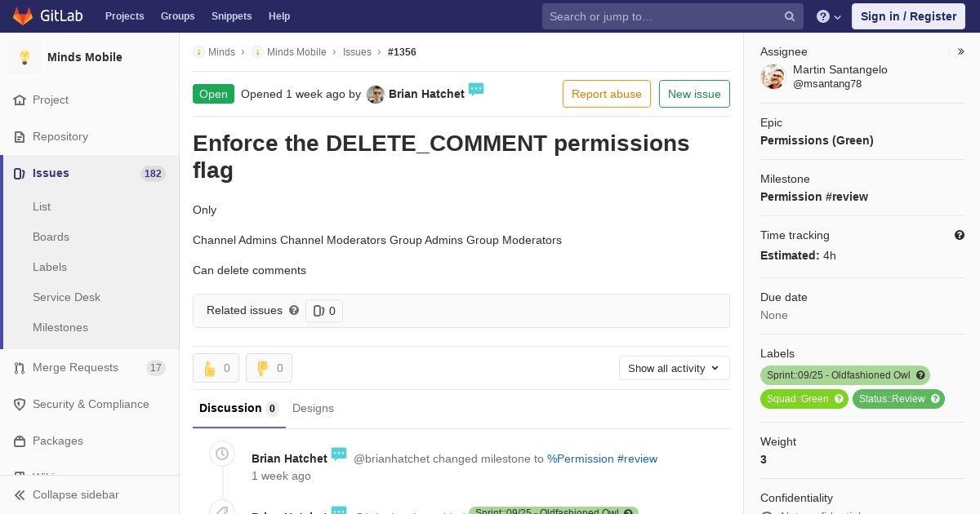Focus the Search or jump to field
This screenshot has height=514, width=980.
pyautogui.click(x=673, y=16)
